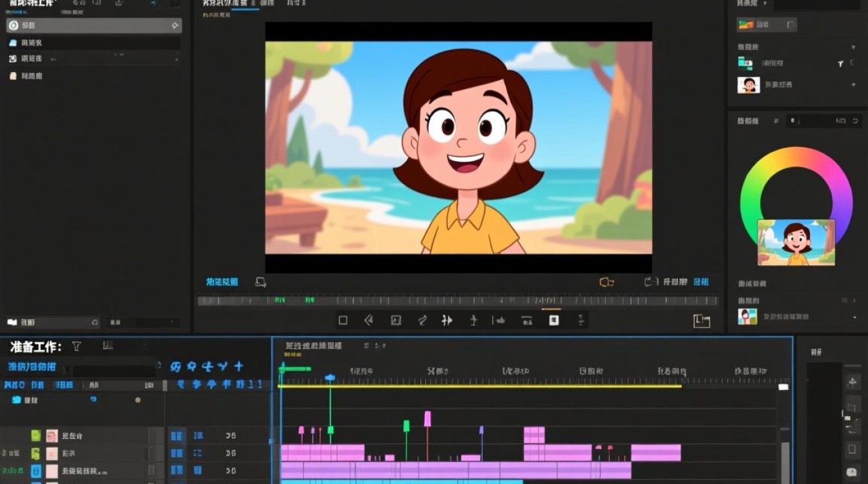
Task: Click the blue playhead marker on timeline ruler
Action: click(330, 377)
